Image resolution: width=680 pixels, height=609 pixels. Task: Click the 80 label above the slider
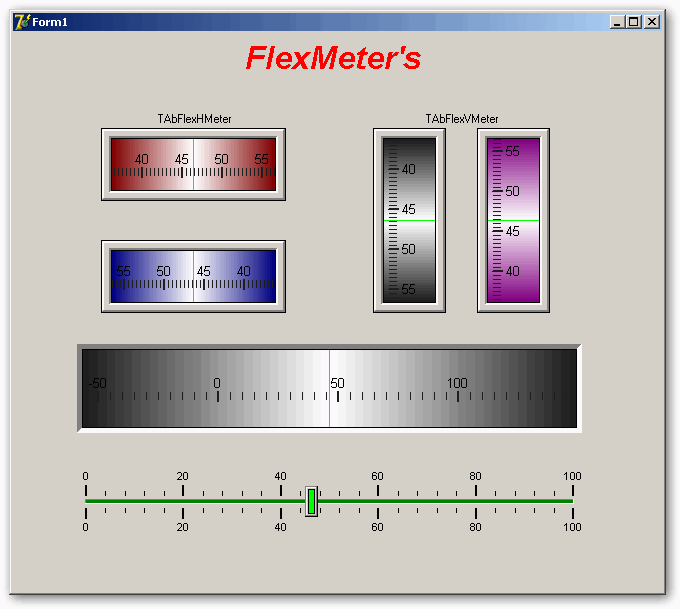[x=475, y=476]
